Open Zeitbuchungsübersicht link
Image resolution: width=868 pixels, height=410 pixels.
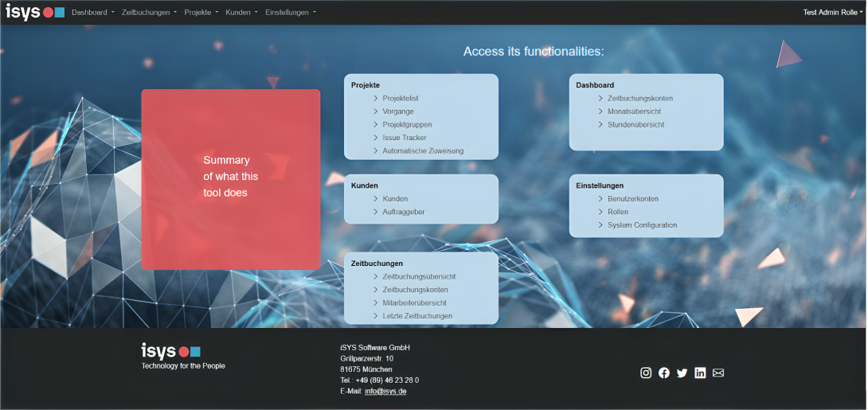point(419,277)
